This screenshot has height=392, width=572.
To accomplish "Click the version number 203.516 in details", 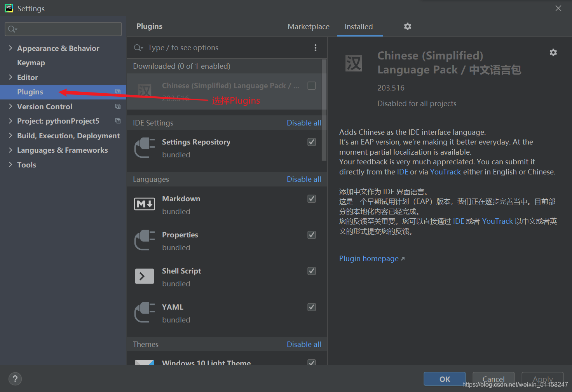I will click(x=391, y=88).
